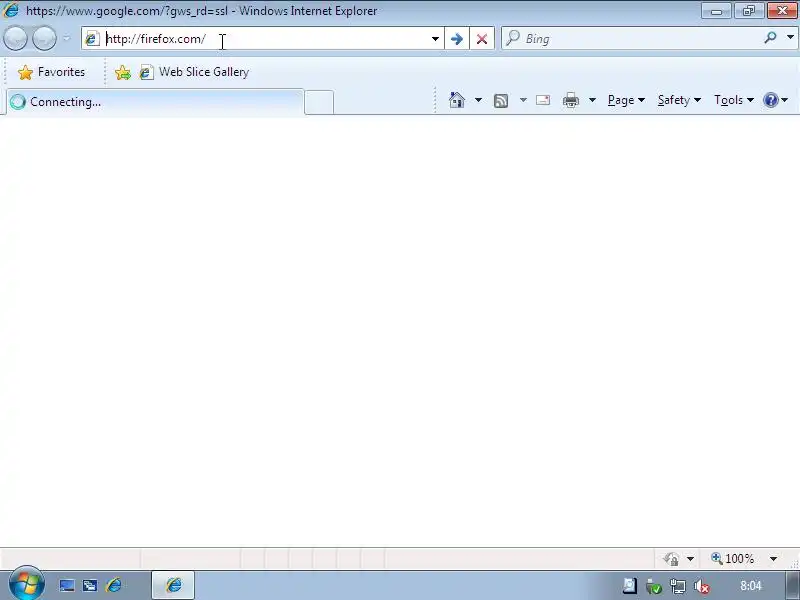Expand the Home button dropdown

coord(478,100)
